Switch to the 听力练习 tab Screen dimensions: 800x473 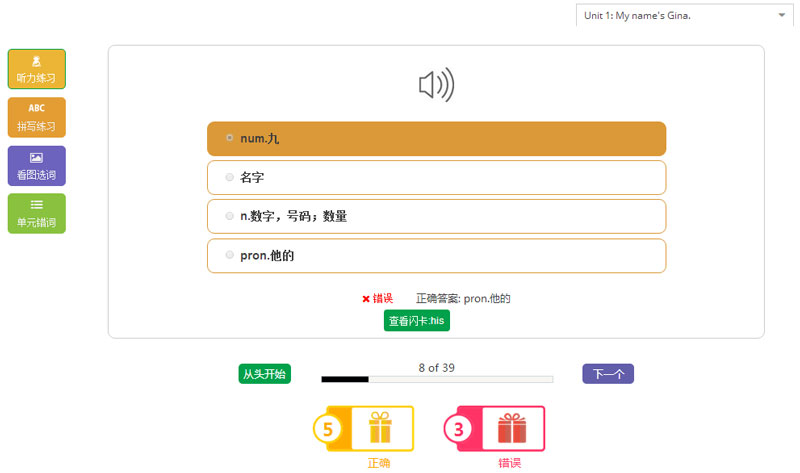[x=36, y=77]
